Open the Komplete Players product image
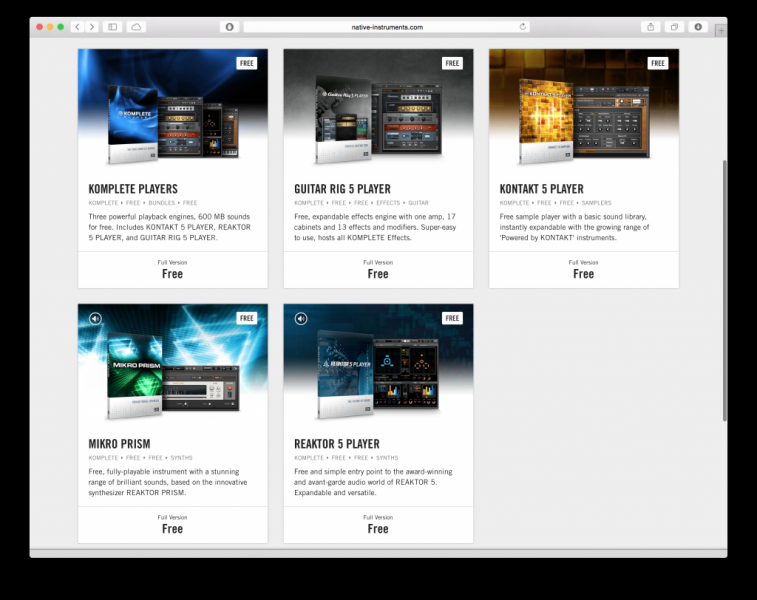The width and height of the screenshot is (757, 600). coord(173,111)
